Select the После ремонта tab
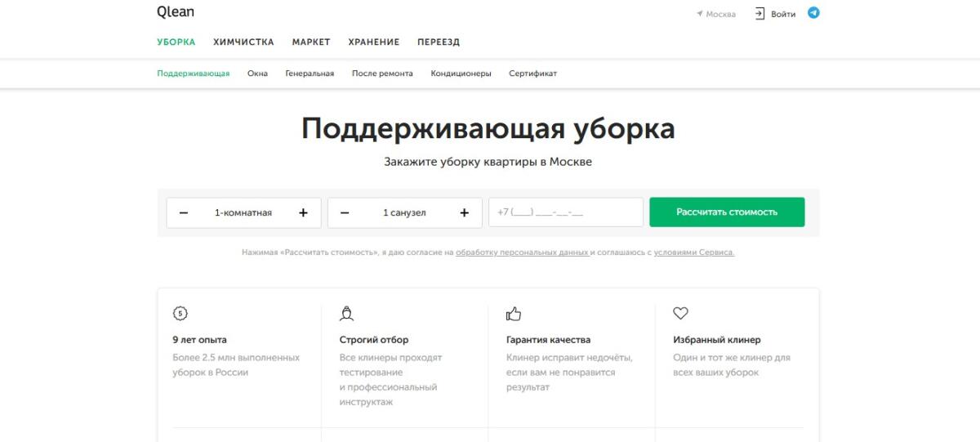This screenshot has width=980, height=442. tap(382, 74)
